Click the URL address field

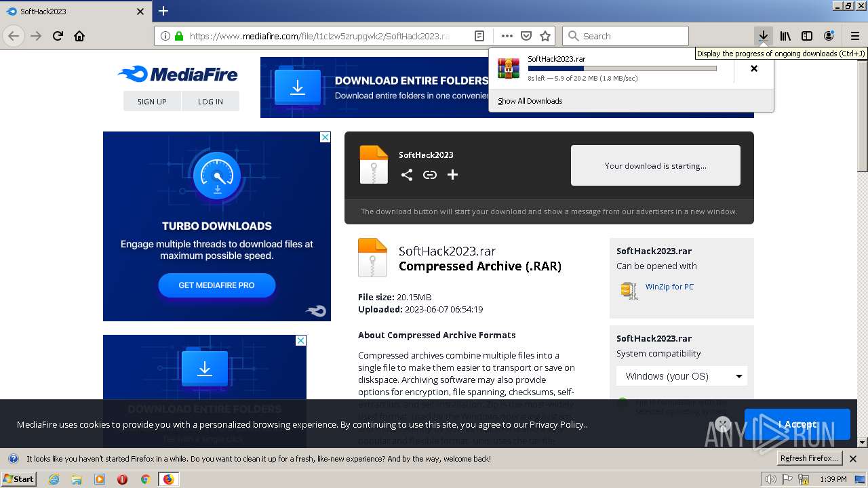[x=319, y=36]
